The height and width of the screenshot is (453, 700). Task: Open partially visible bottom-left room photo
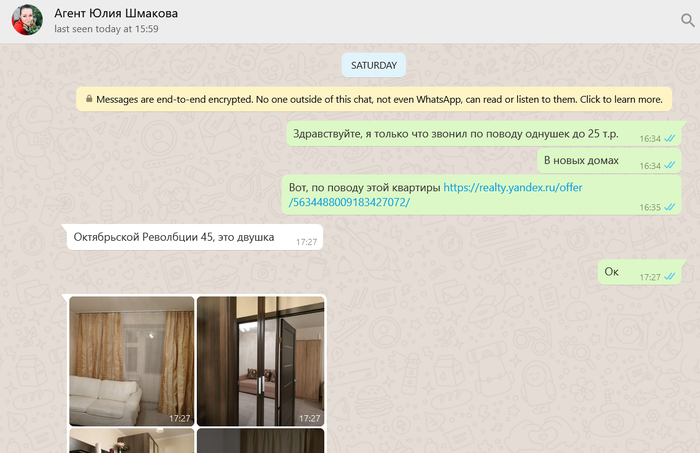point(132,441)
